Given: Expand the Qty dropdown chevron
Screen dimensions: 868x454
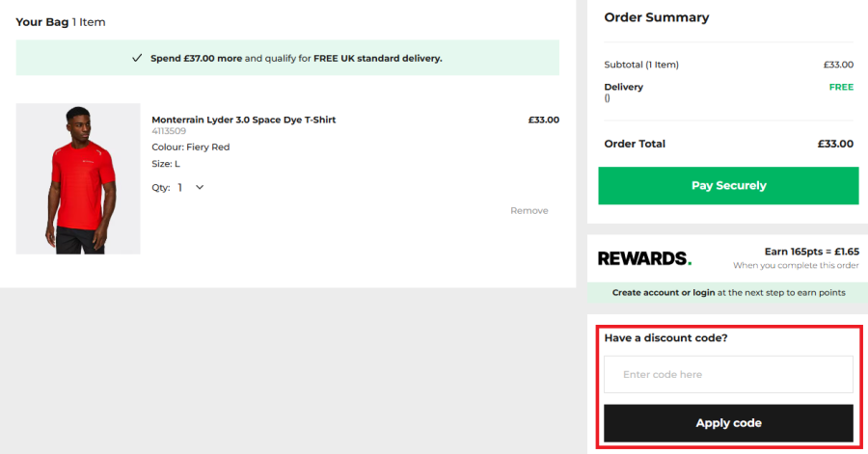Looking at the screenshot, I should click(200, 187).
